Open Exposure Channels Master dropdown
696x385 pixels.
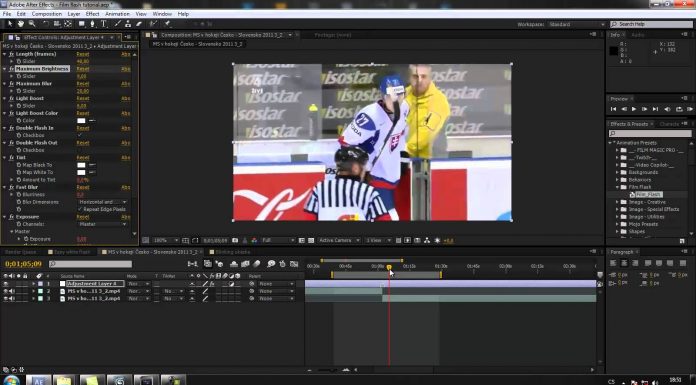102,224
